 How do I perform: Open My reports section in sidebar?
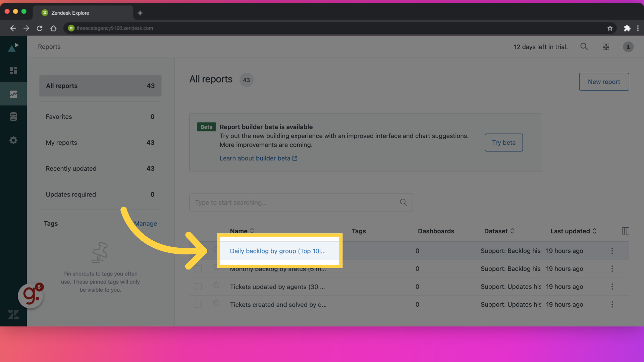(61, 142)
